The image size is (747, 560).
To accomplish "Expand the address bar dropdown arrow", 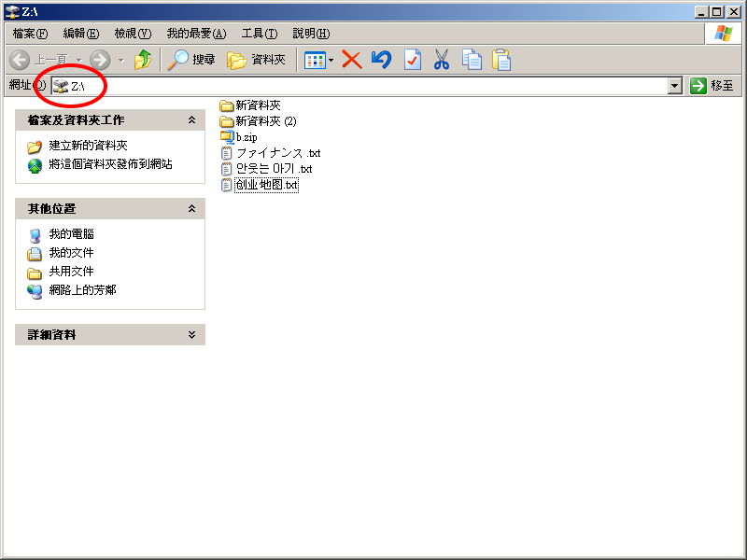I will pyautogui.click(x=675, y=86).
